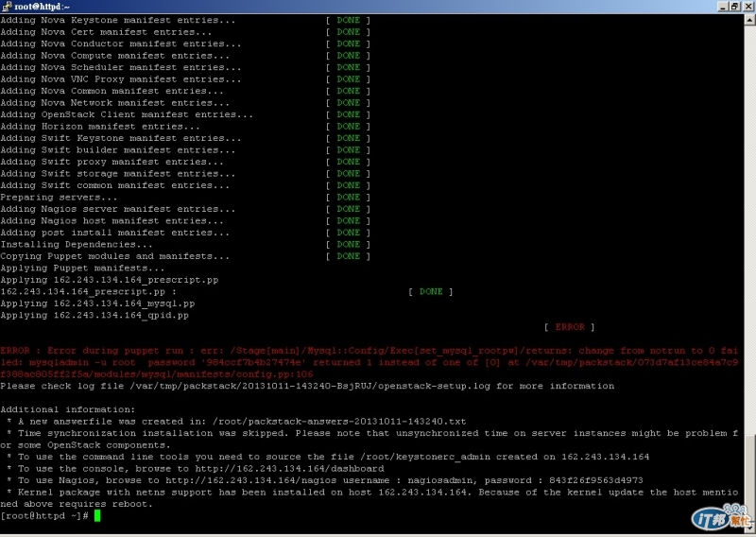Image resolution: width=756 pixels, height=537 pixels.
Task: Click 'Adding OpenStack Client manifest entries...' line
Action: (127, 114)
